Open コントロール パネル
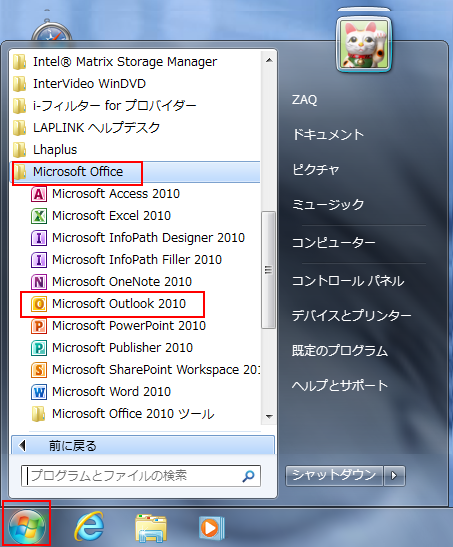The image size is (453, 547). [x=348, y=281]
